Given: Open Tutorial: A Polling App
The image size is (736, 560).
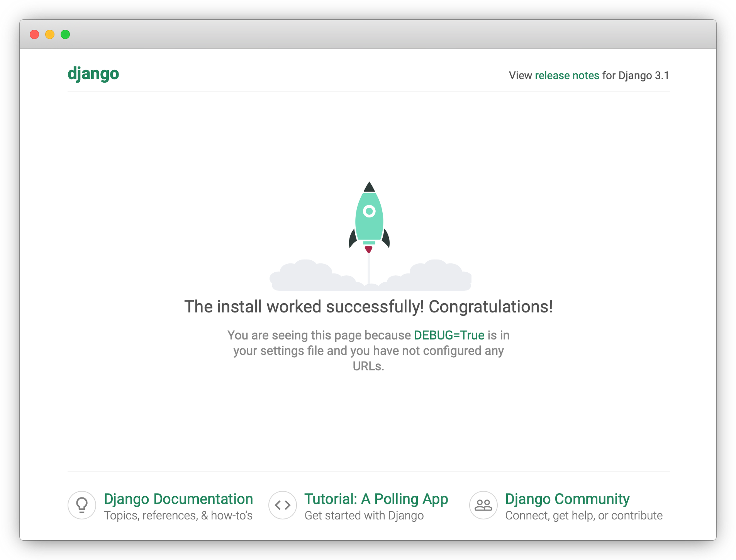Looking at the screenshot, I should [376, 499].
